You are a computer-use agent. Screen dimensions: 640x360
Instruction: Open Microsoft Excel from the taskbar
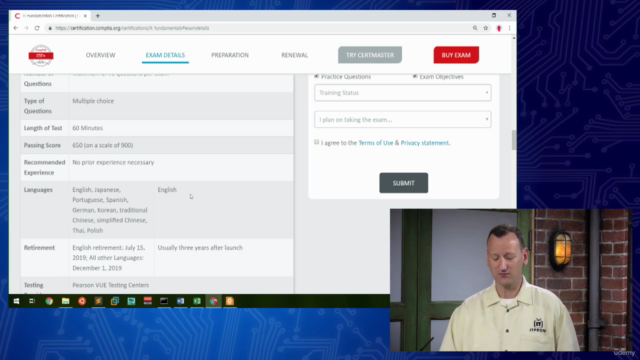point(197,301)
